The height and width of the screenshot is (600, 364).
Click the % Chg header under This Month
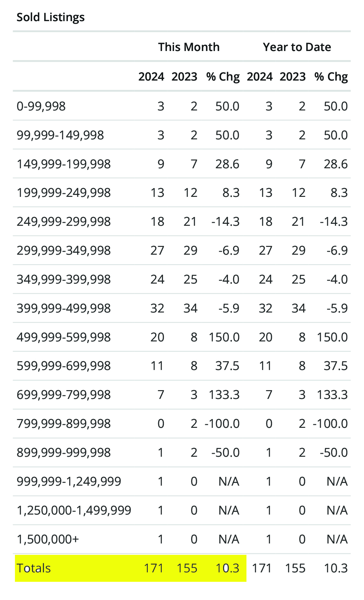click(223, 77)
